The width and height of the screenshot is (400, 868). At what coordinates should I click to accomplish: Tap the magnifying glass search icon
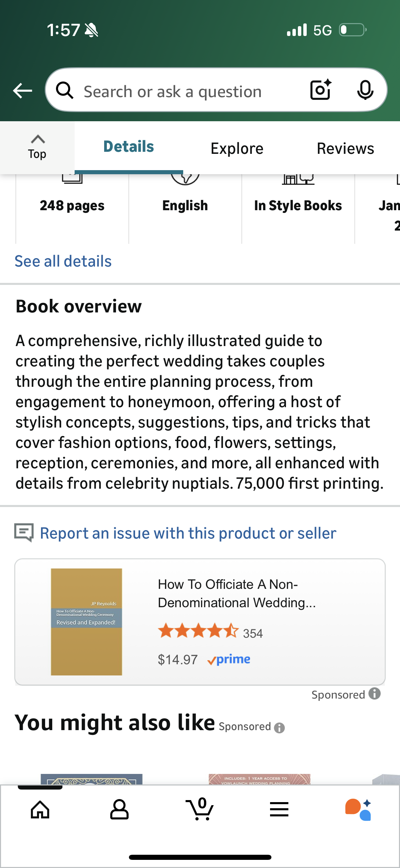pos(65,90)
